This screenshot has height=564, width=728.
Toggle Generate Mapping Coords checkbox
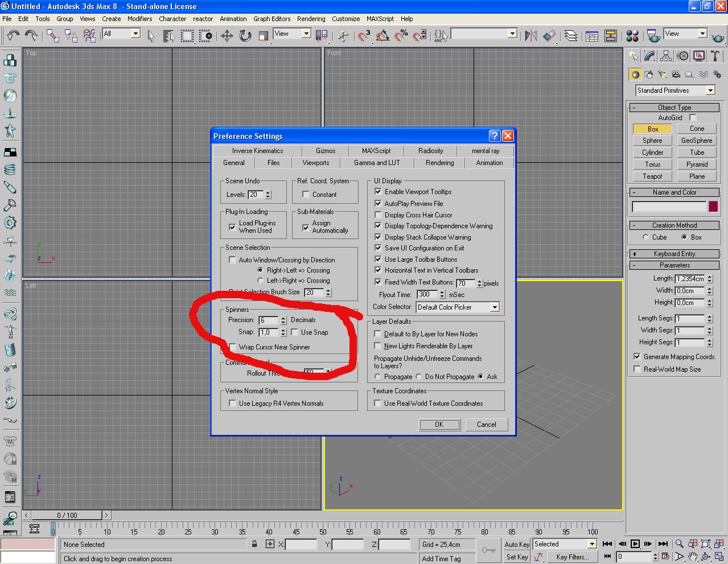coord(637,357)
